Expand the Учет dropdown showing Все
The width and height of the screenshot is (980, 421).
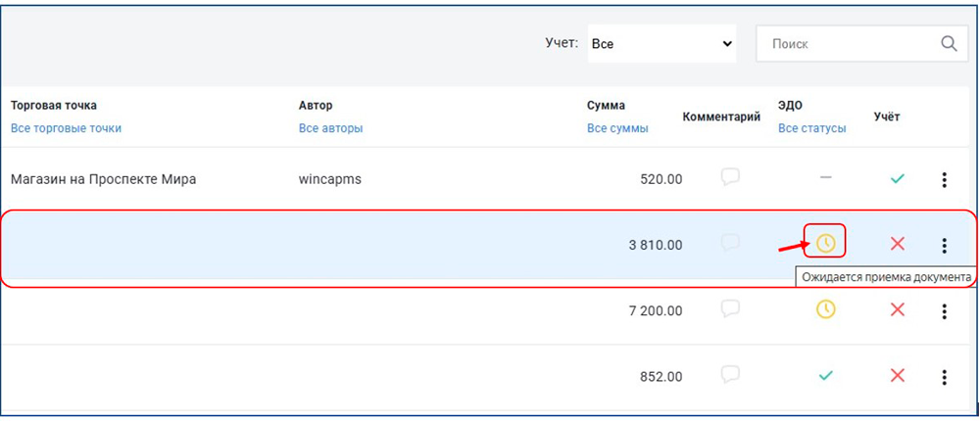coord(661,44)
